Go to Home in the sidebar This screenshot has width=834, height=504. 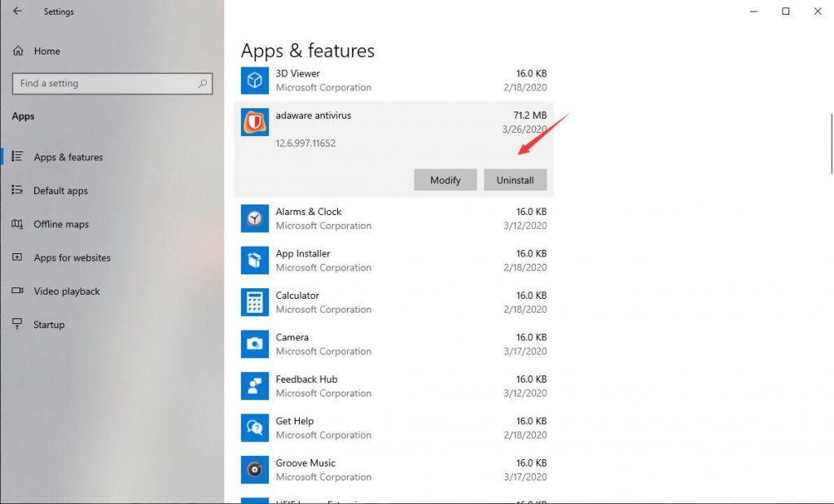pos(46,51)
